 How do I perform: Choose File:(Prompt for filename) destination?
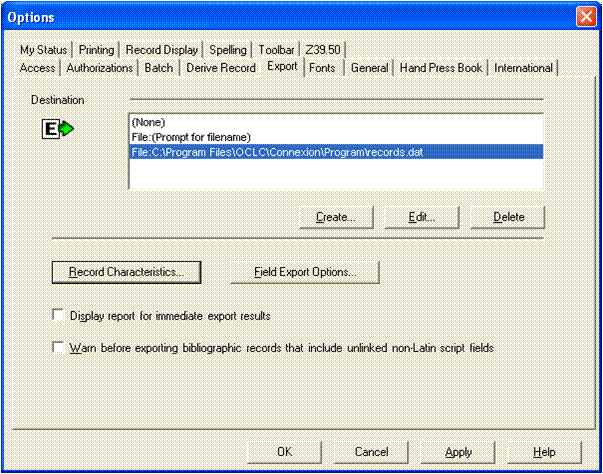pyautogui.click(x=190, y=137)
